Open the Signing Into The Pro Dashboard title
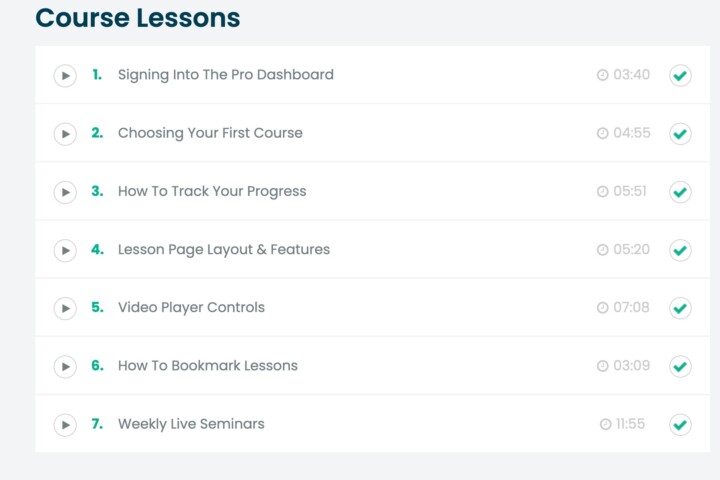Viewport: 720px width, 480px height. (x=225, y=75)
